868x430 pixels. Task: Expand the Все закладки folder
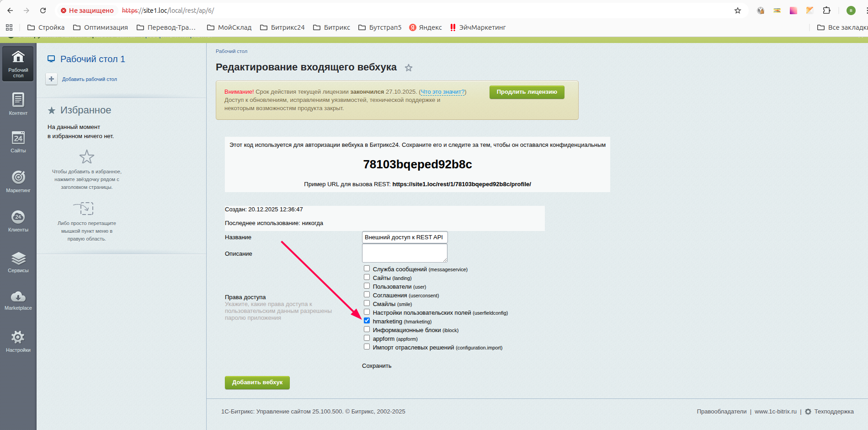[x=842, y=27]
